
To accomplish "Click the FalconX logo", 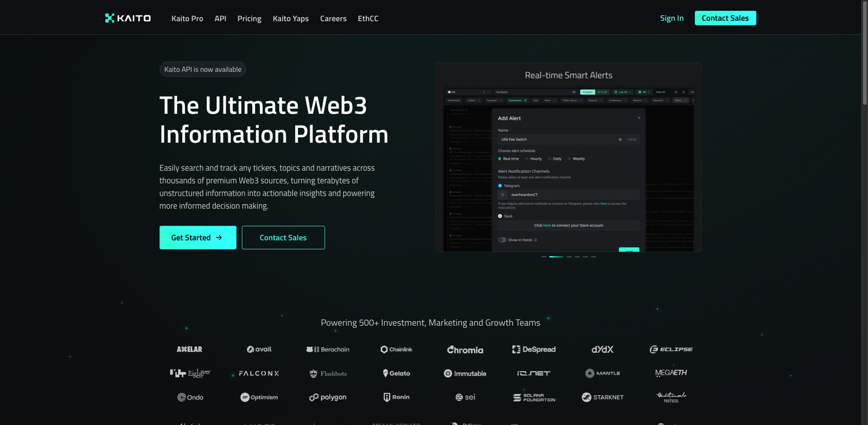I will pyautogui.click(x=259, y=374).
